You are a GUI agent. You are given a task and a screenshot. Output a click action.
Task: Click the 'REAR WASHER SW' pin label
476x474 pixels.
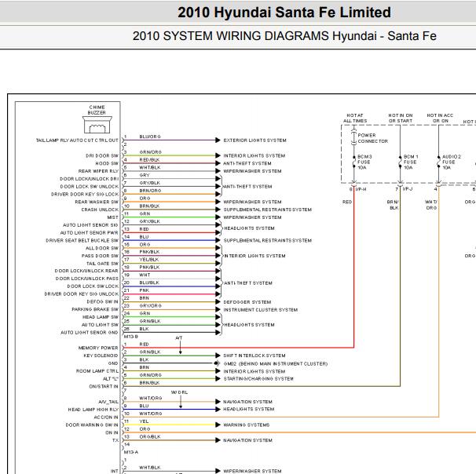point(97,202)
